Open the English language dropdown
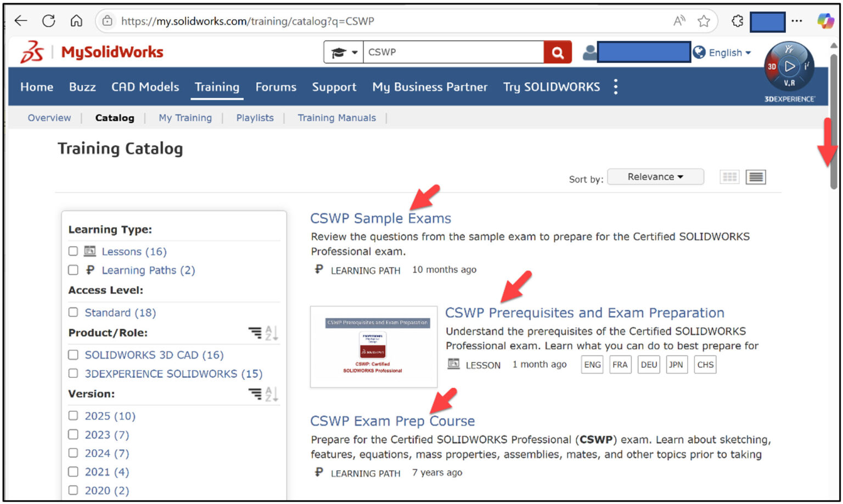Image resolution: width=843 pixels, height=504 pixels. tap(726, 53)
